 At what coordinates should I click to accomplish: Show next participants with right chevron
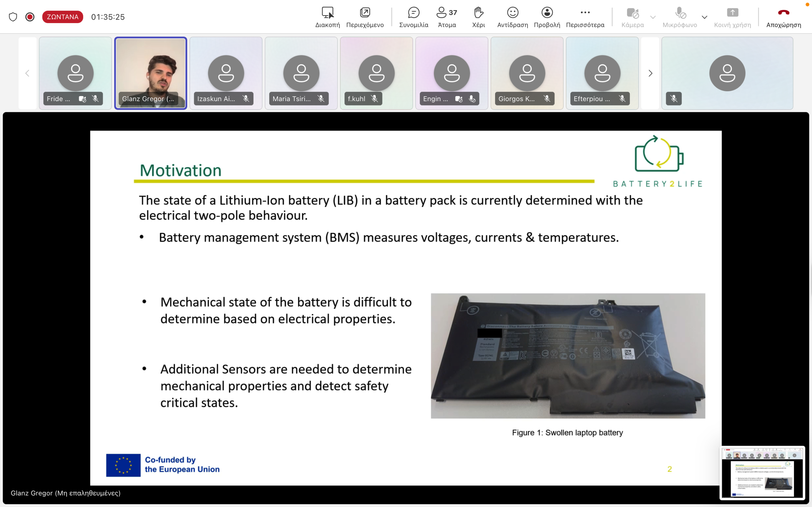click(650, 73)
